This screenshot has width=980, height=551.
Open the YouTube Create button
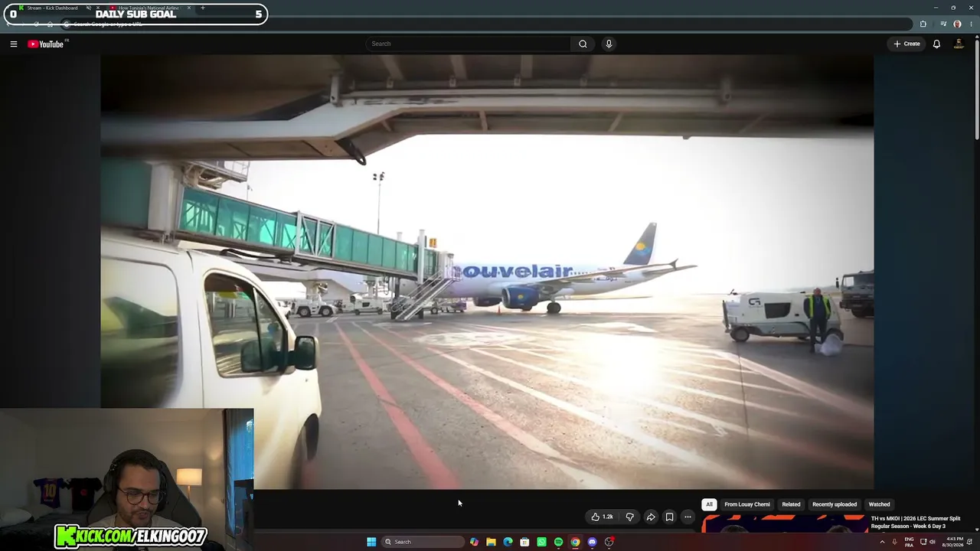tap(907, 44)
